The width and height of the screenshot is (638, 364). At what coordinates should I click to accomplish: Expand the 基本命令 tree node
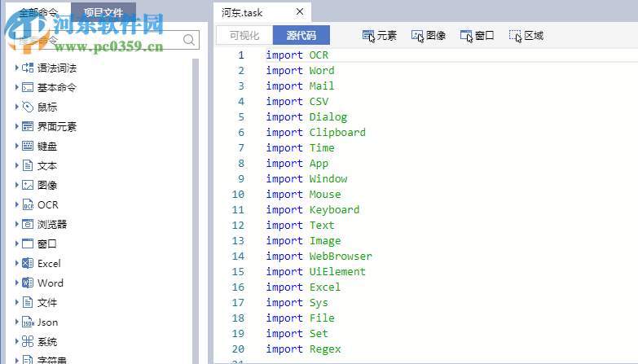click(16, 87)
